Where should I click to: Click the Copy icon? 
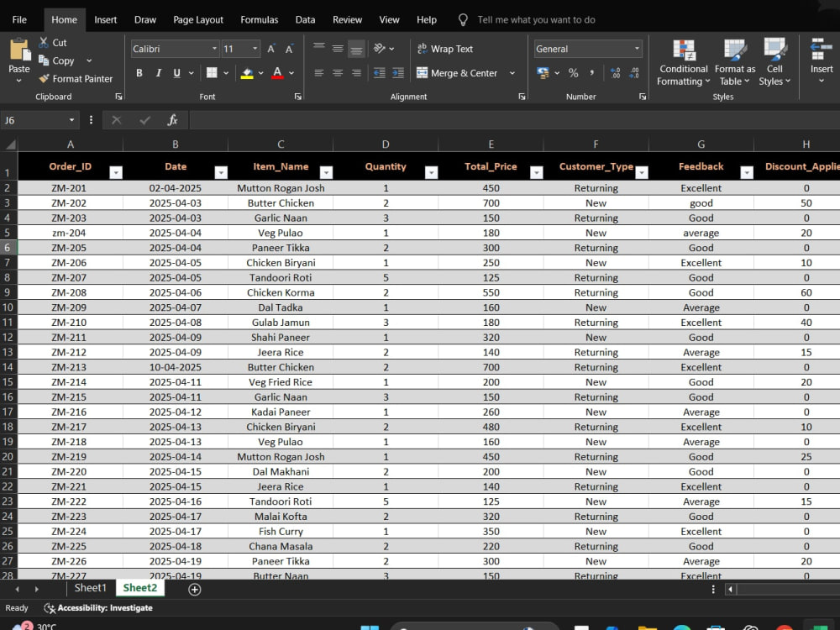pos(44,60)
